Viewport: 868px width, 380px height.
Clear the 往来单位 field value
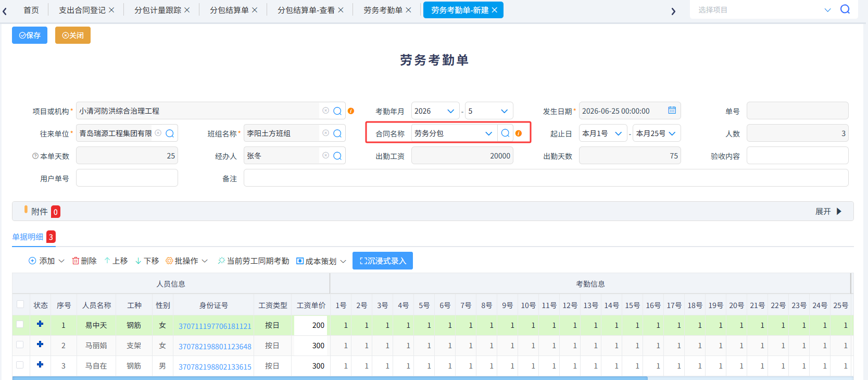158,133
